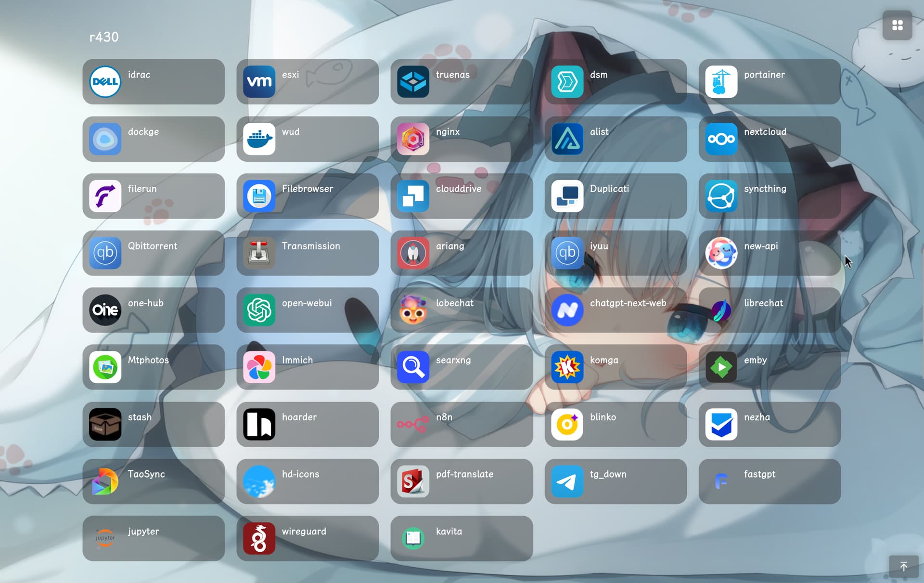Click the 'syncthing' label text
Screen dimensions: 924x583
pos(765,189)
